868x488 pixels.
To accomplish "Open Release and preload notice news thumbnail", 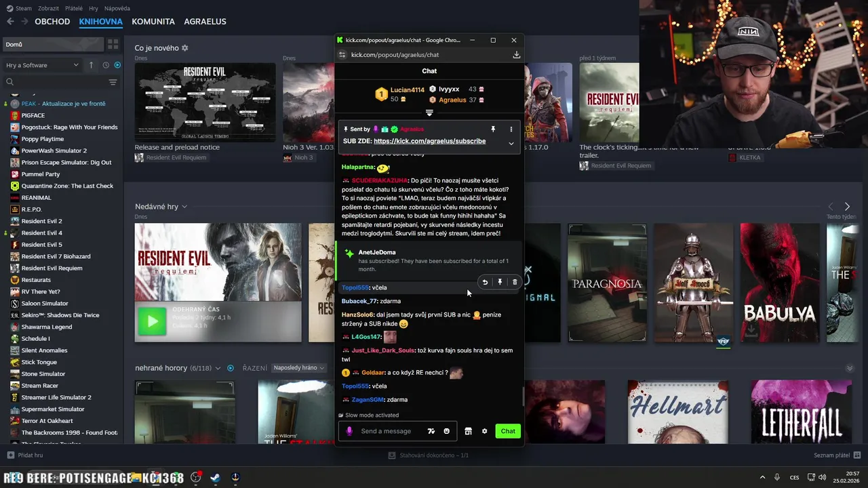I will pos(205,103).
